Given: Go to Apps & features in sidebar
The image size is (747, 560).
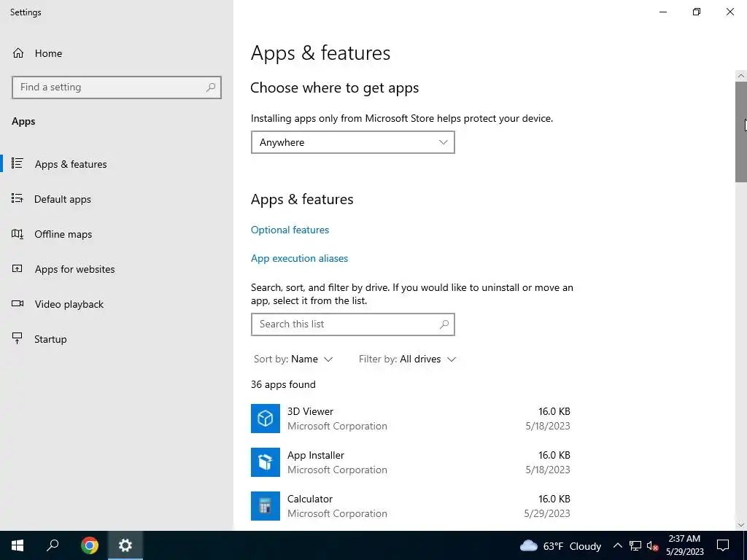Looking at the screenshot, I should (x=71, y=164).
